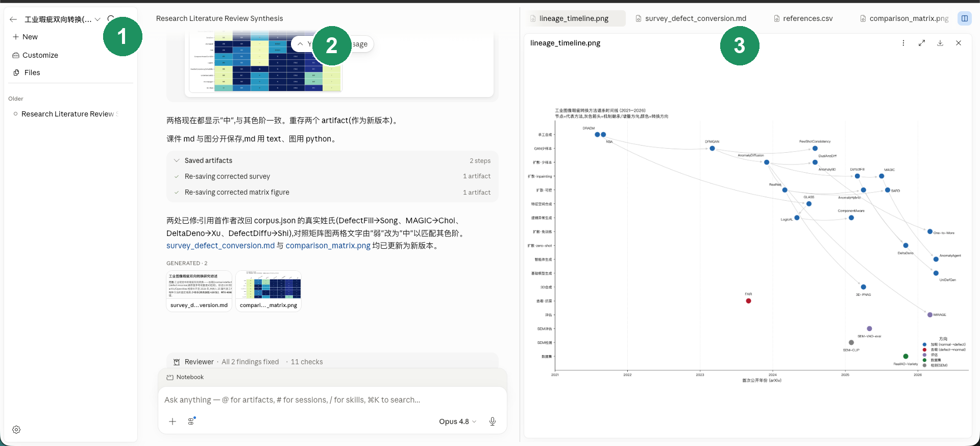Viewport: 980px width, 446px height.
Task: Switch to the survey_defect_conversion.md tab
Action: click(x=691, y=18)
